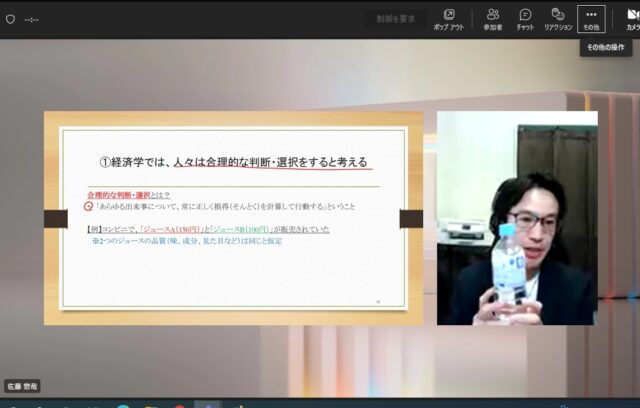This screenshot has width=640, height=408.
Task: Click the その他の操作 tooltip label
Action: (x=606, y=47)
